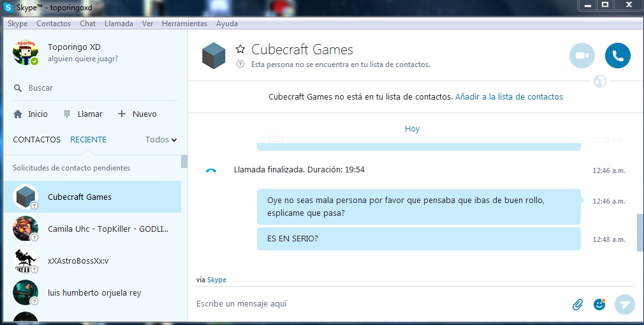This screenshot has width=644, height=325.
Task: Open the Llamada menu
Action: [119, 24]
